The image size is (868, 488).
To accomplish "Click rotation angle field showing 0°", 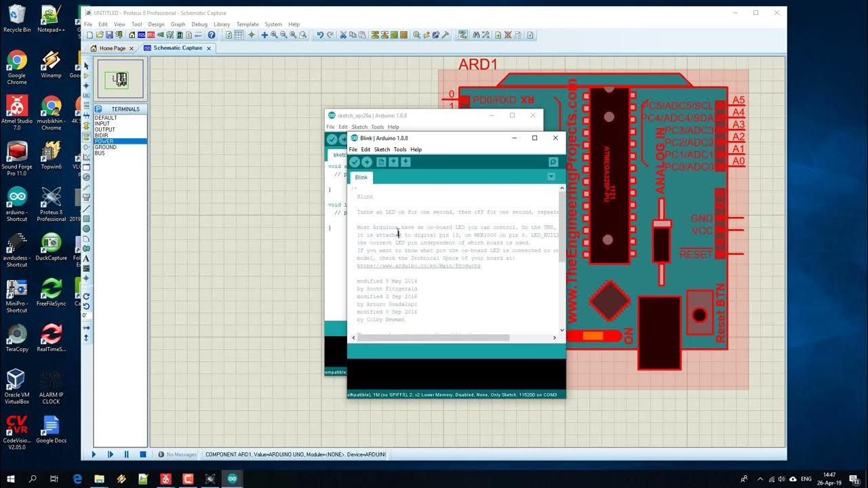I will (x=86, y=316).
